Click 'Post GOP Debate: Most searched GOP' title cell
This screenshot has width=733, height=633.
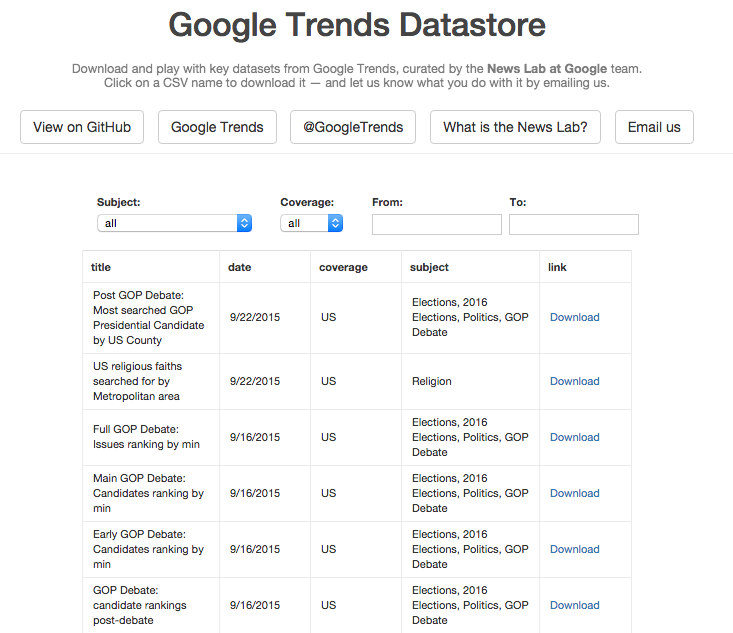coord(149,318)
